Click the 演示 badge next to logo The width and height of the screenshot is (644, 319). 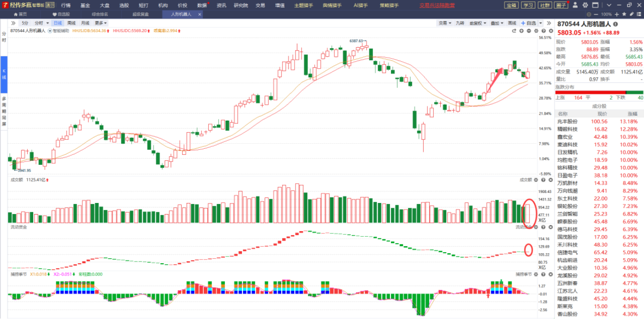click(50, 6)
